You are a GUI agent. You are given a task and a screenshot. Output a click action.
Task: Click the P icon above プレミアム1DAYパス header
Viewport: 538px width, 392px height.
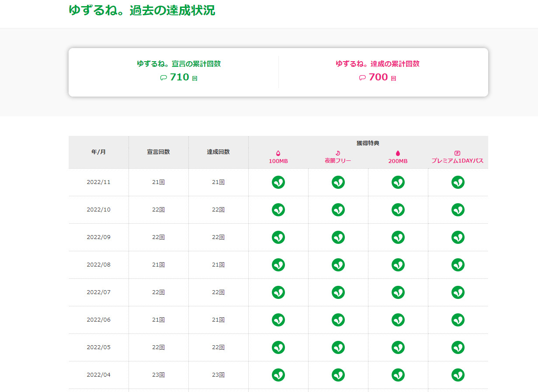pyautogui.click(x=458, y=153)
